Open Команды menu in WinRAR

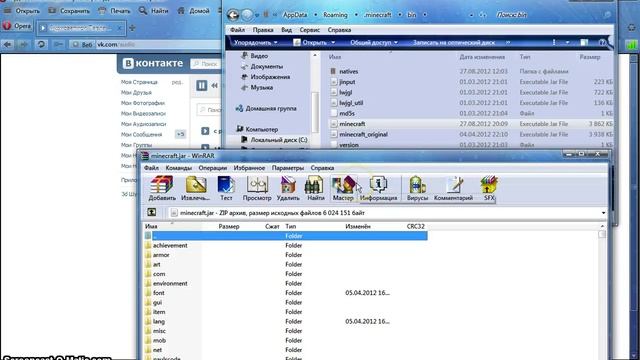click(178, 168)
